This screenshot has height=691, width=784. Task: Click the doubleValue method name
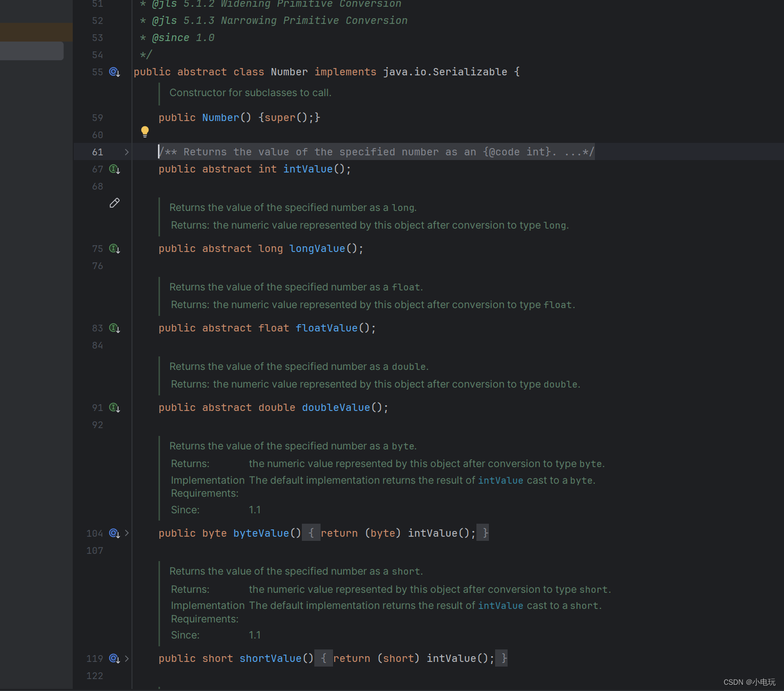(x=336, y=407)
